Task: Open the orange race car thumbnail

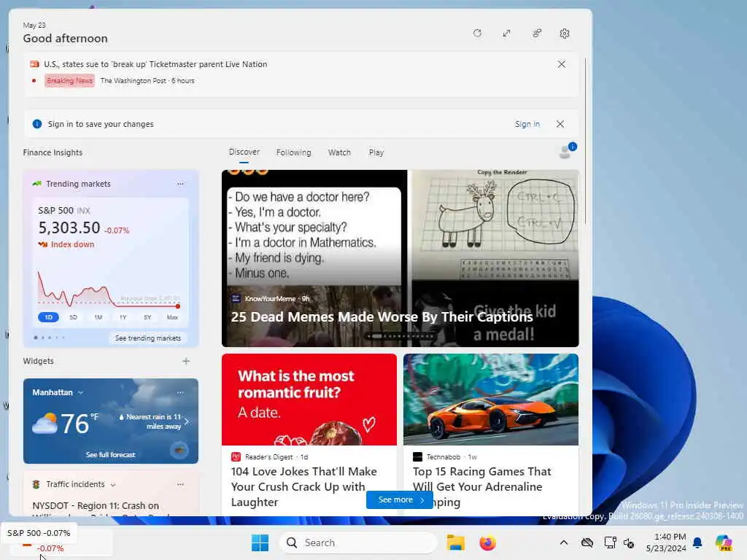Action: 491,400
